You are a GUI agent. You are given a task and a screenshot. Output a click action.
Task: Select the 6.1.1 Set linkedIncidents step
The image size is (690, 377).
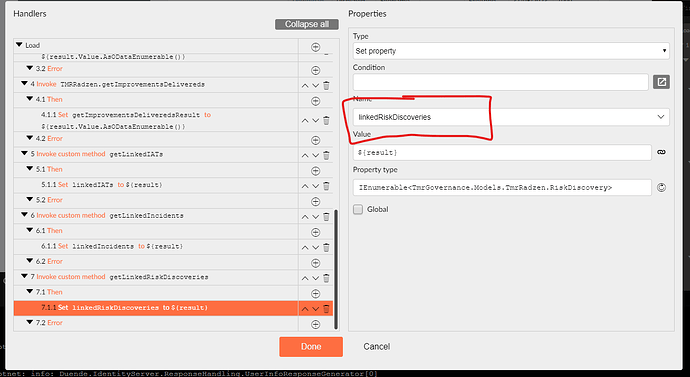[156, 246]
